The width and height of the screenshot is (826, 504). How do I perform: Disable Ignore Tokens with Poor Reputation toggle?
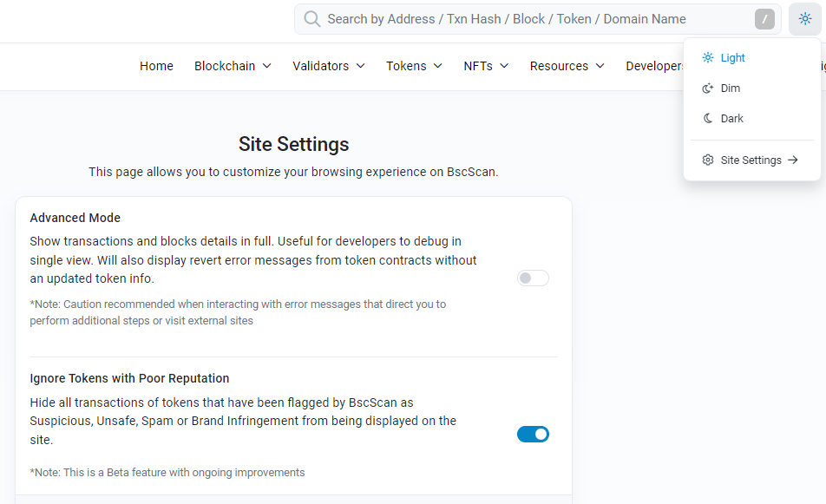(x=533, y=434)
